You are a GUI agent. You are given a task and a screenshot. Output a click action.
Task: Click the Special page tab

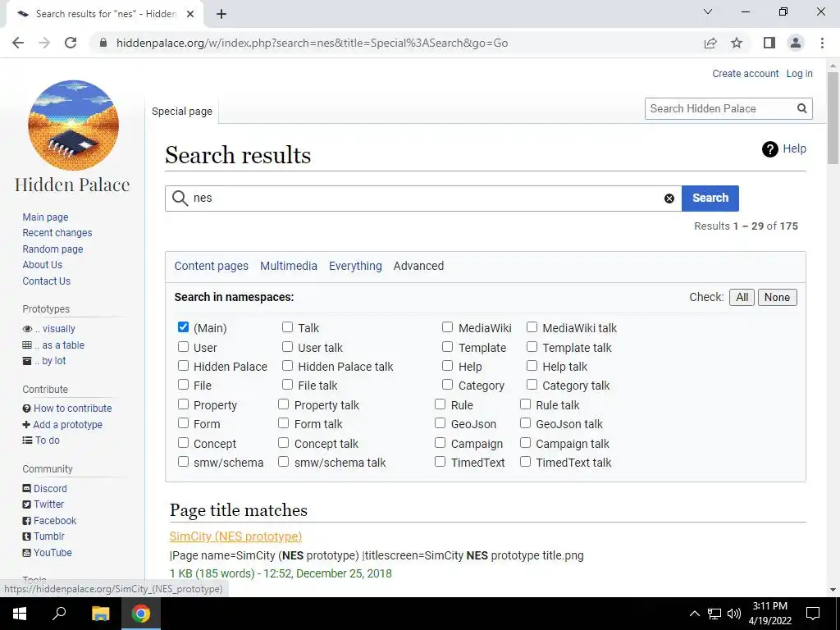[181, 112]
